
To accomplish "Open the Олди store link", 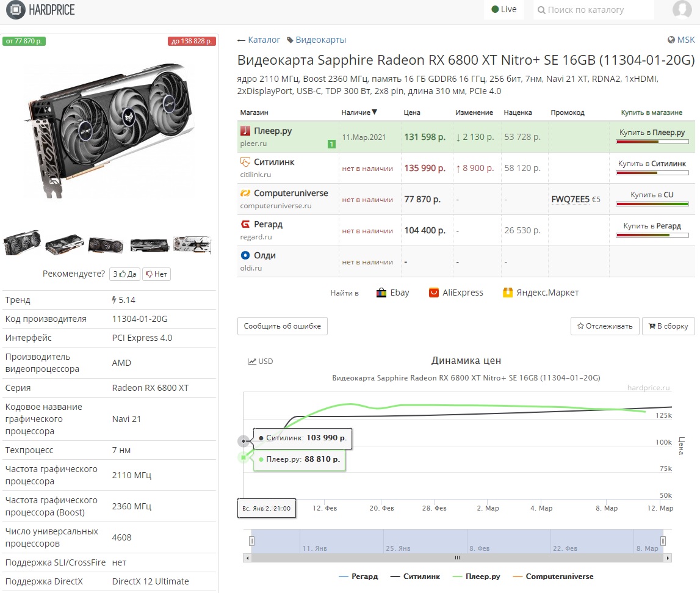I will point(265,255).
